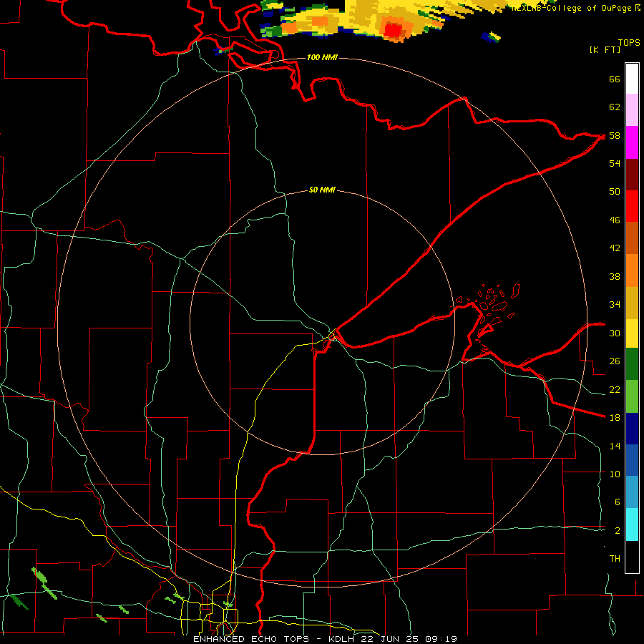Click the black TH legend swatch
644x644 pixels.
(632, 557)
